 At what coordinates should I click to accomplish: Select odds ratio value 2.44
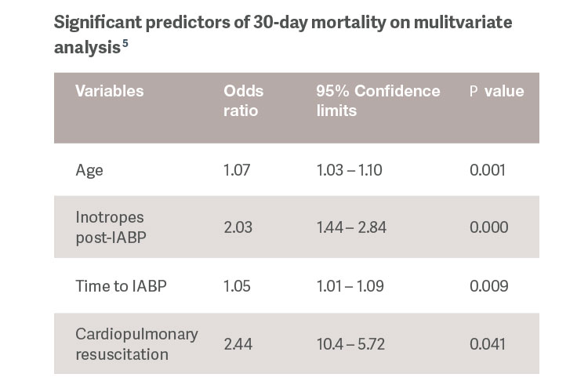(238, 344)
